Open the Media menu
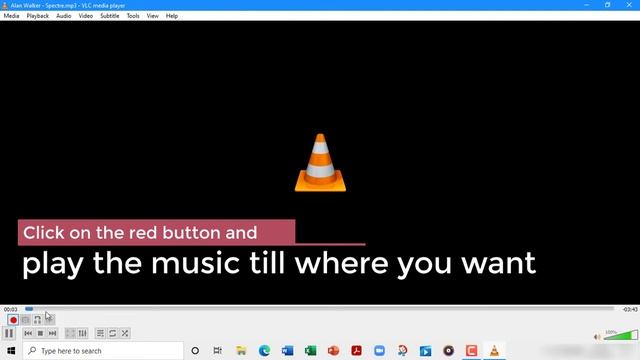This screenshot has height=360, width=640. tap(11, 16)
